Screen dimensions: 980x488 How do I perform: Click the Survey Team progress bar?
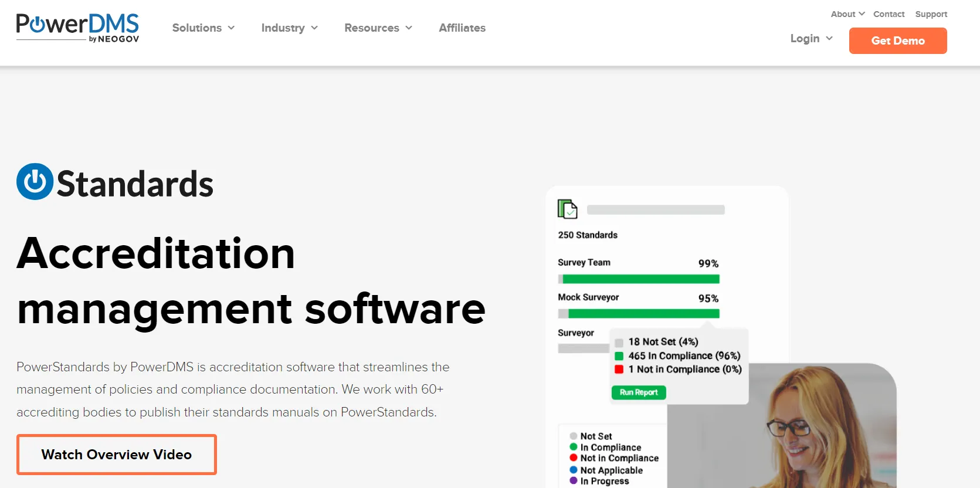pyautogui.click(x=639, y=279)
